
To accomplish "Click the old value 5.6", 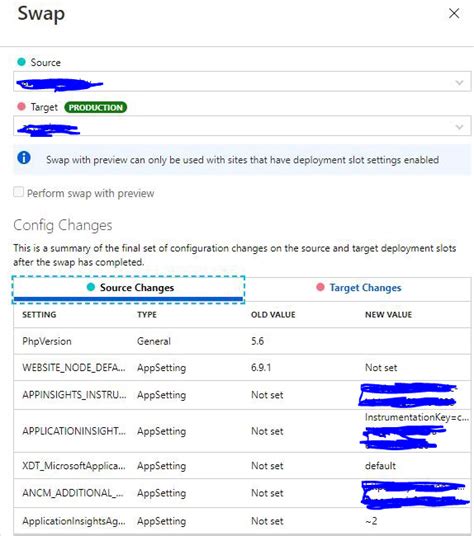I will point(257,341).
